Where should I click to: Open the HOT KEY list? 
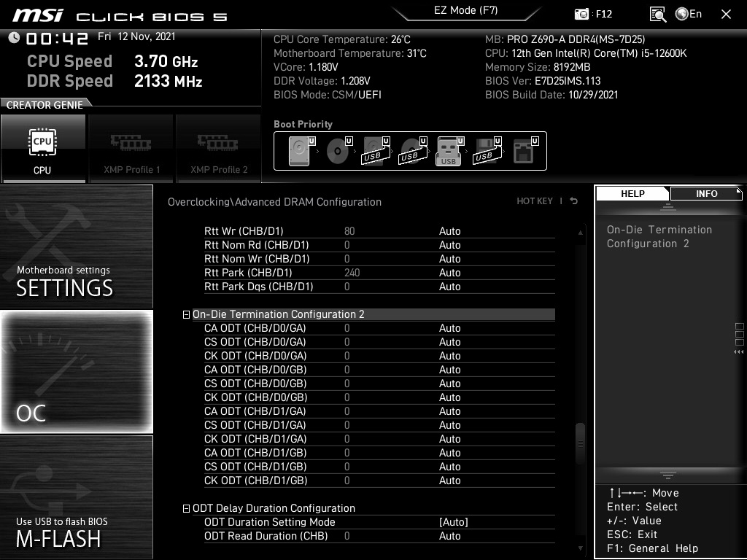pyautogui.click(x=535, y=201)
